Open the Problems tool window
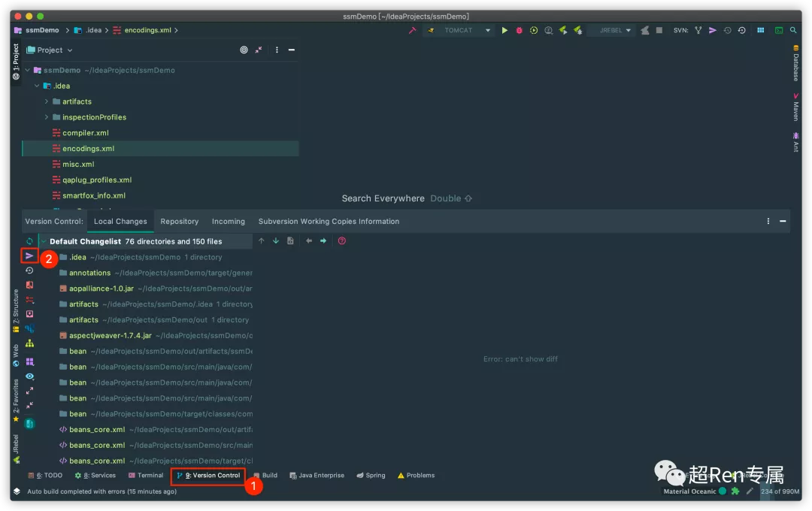 click(x=416, y=475)
